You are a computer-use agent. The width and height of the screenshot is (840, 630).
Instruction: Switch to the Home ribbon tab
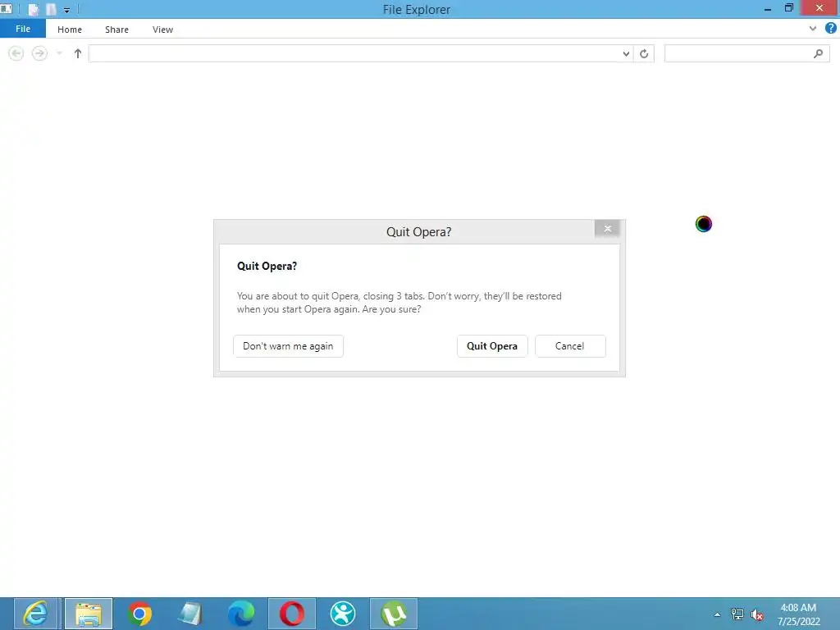pos(70,30)
